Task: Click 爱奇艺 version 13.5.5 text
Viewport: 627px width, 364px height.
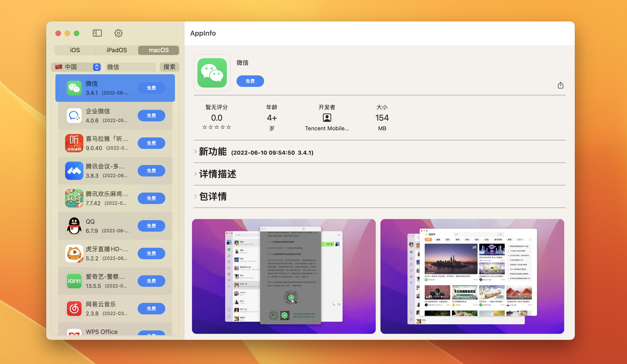Action: (93, 286)
